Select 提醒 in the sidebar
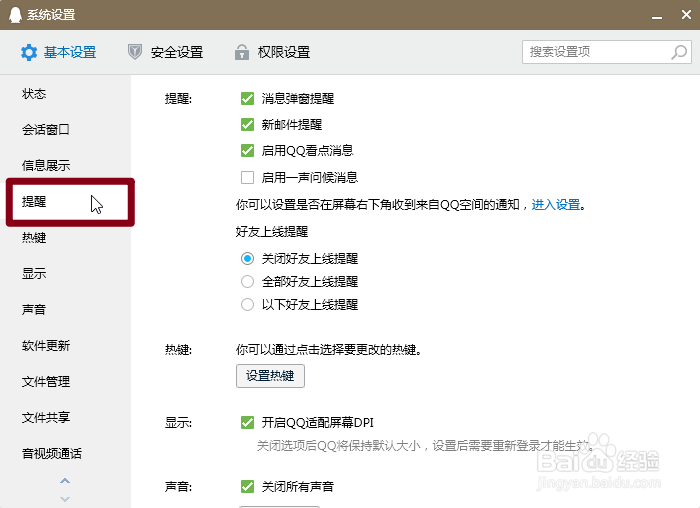The height and width of the screenshot is (508, 700). pos(34,202)
